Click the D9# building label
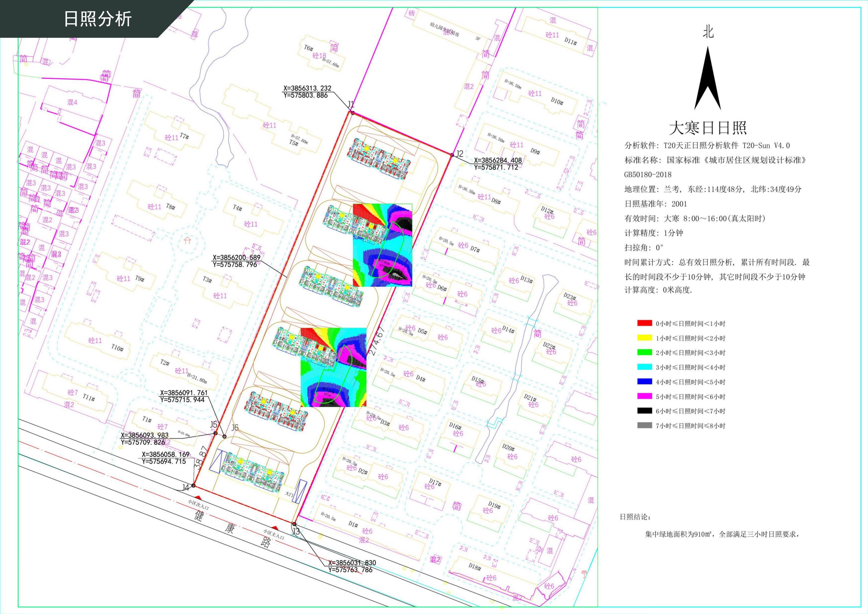Screen dimensions: 868x614 (x=535, y=151)
